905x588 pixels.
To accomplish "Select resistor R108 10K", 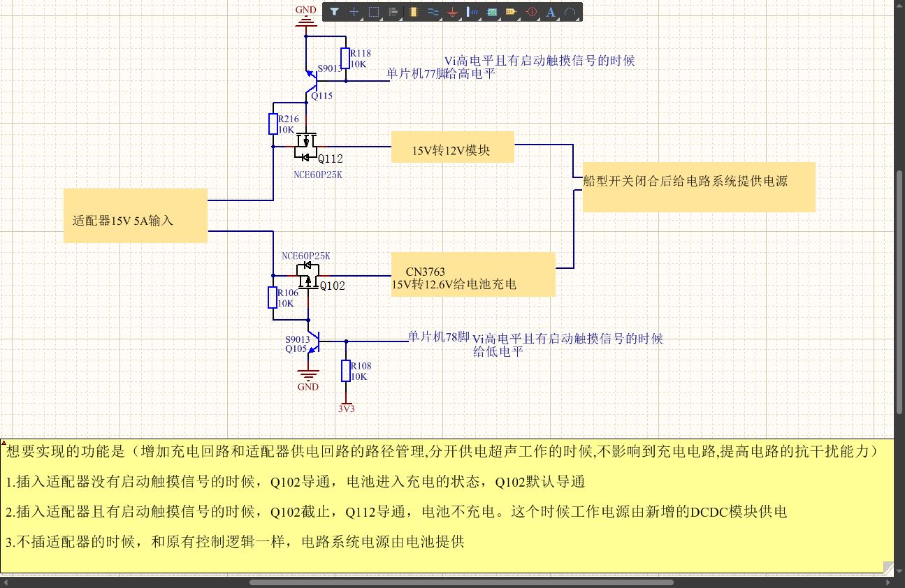I will (x=345, y=371).
